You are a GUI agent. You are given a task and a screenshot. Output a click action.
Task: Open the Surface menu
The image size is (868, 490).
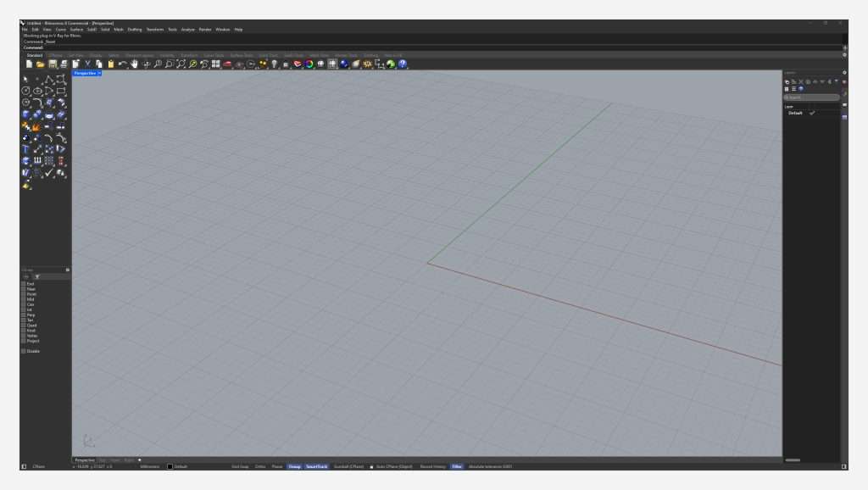click(x=76, y=30)
